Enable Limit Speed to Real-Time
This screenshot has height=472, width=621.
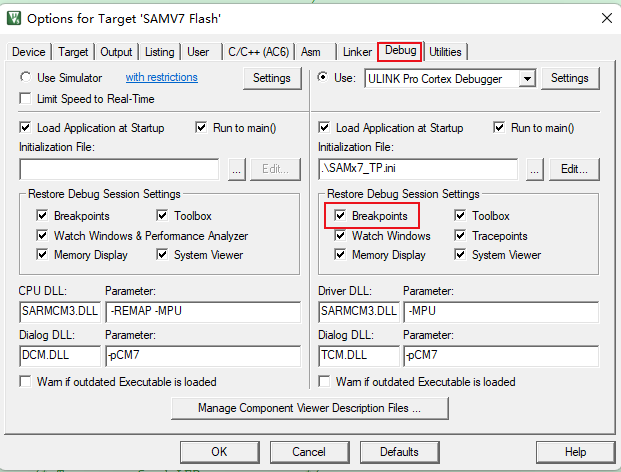coord(26,98)
